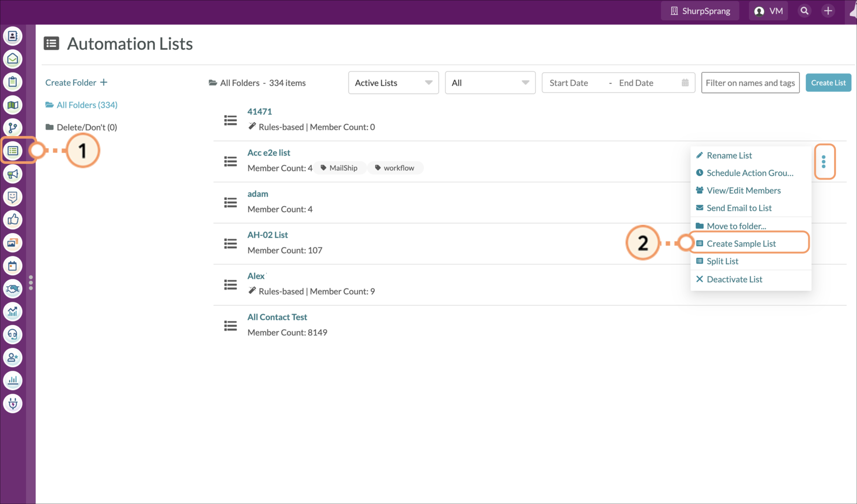Open the handshake sales sidebar icon
The image size is (857, 504).
point(13,289)
